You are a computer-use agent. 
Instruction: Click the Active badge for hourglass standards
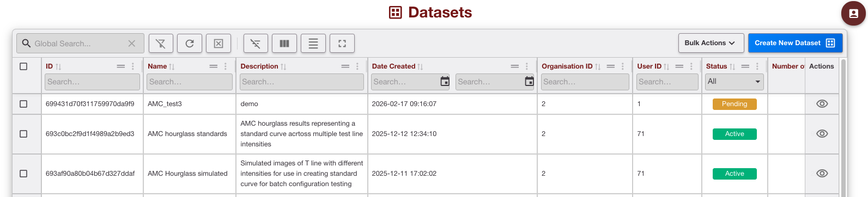coord(735,134)
